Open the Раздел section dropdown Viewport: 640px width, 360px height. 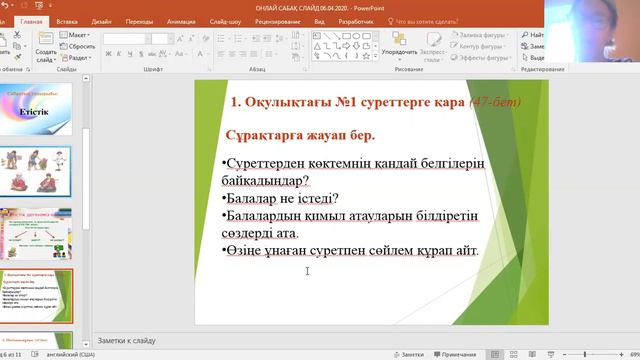tap(76, 58)
